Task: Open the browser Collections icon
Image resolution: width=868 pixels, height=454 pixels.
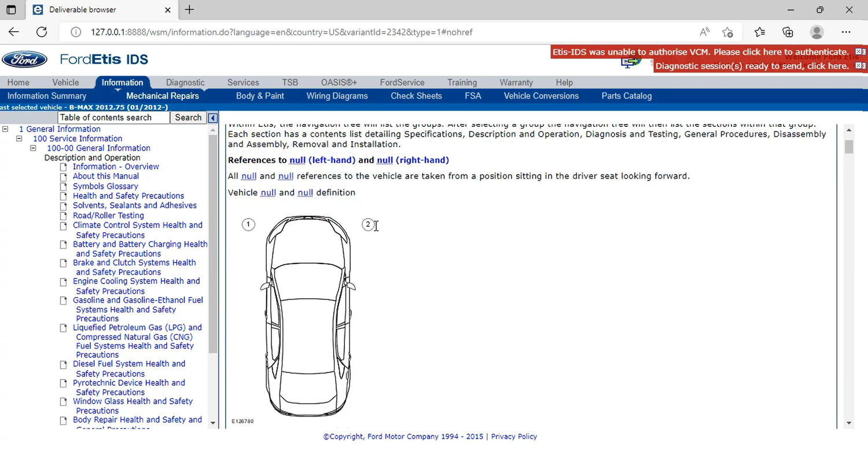Action: tap(788, 32)
